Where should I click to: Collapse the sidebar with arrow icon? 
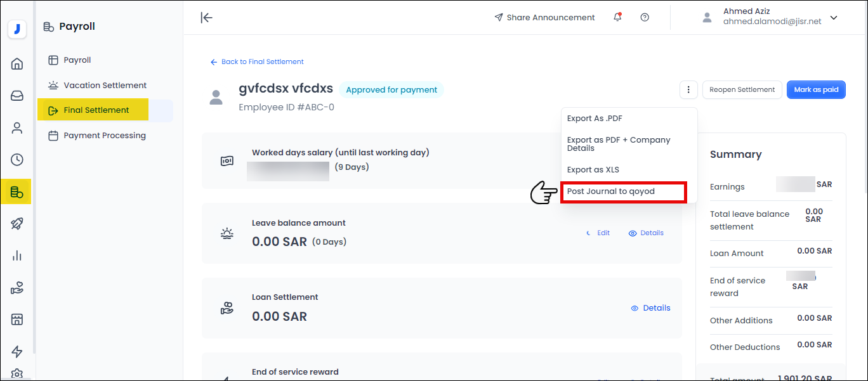point(206,18)
